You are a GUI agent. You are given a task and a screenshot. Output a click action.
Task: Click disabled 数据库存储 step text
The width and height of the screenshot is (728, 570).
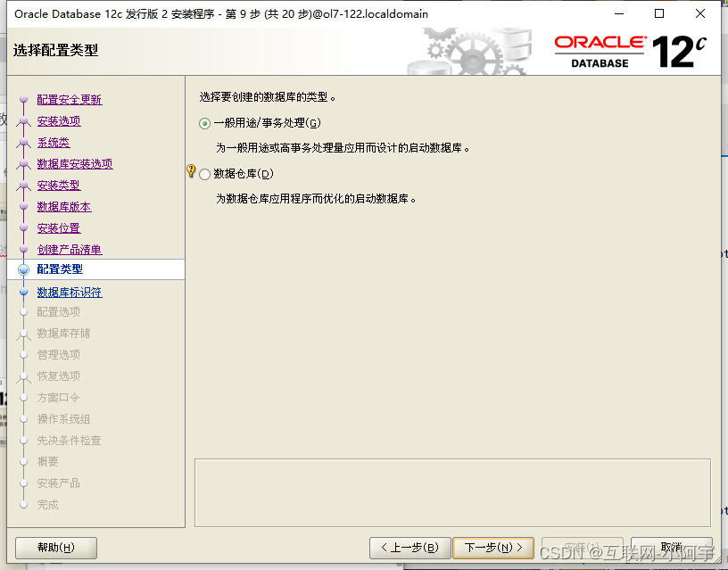(63, 333)
